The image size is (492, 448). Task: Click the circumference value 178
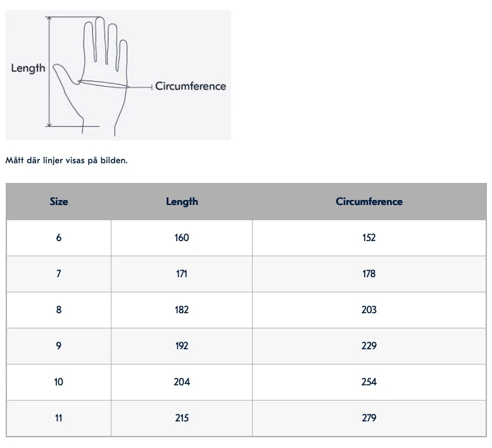coord(369,274)
